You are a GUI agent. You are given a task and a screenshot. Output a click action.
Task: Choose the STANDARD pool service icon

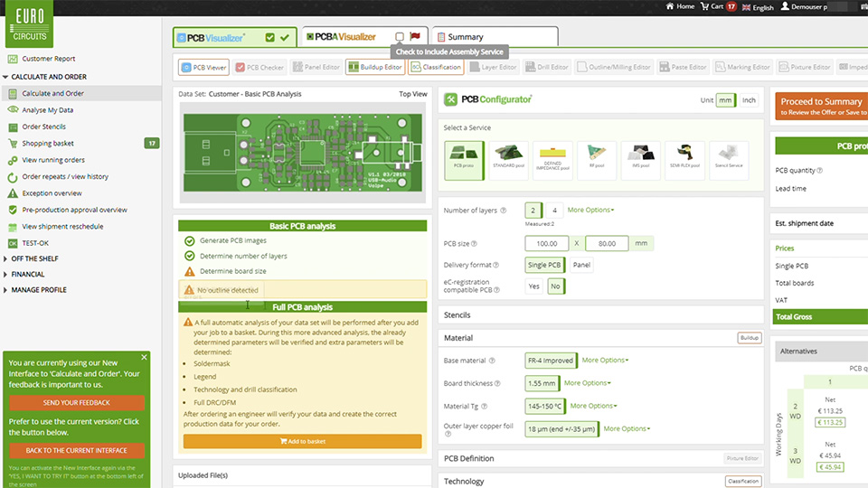pyautogui.click(x=508, y=159)
